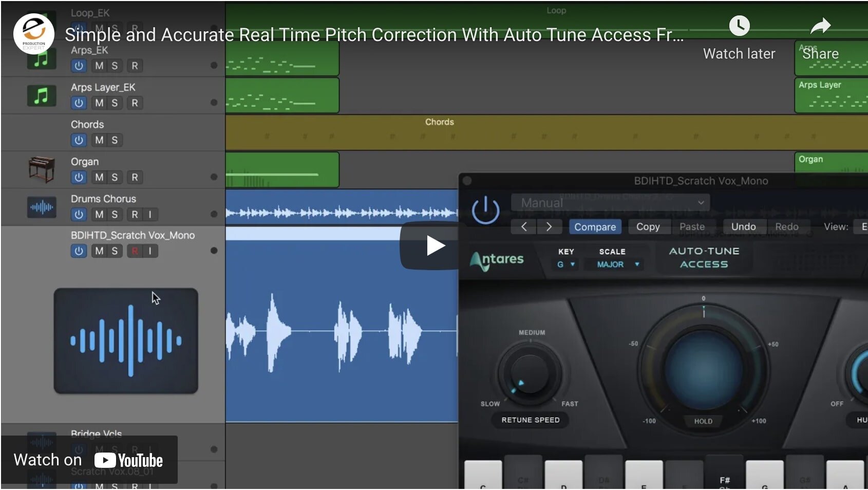Go to previous plugin preset
868x490 pixels.
coord(524,227)
